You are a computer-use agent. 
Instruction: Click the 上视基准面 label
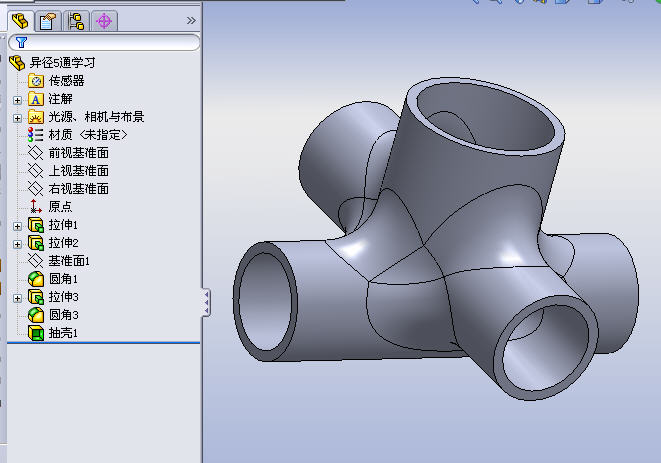pos(79,171)
